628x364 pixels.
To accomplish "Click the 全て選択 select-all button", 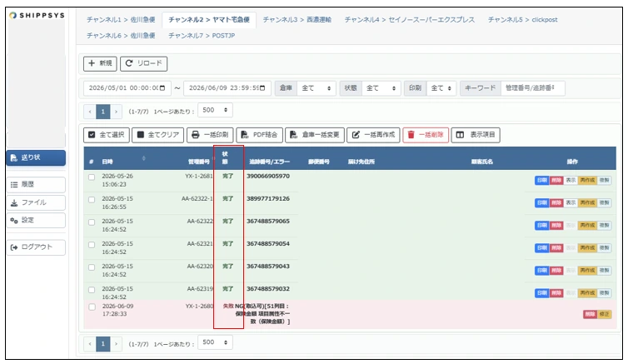I will click(107, 135).
